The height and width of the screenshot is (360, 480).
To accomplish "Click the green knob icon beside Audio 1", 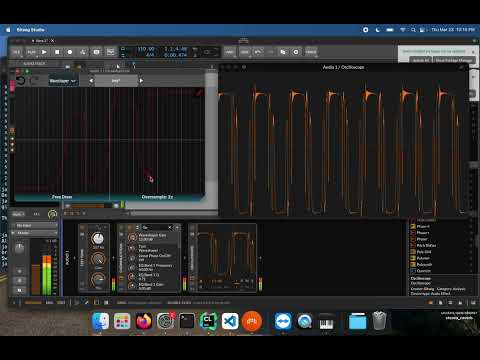I will 52,214.
